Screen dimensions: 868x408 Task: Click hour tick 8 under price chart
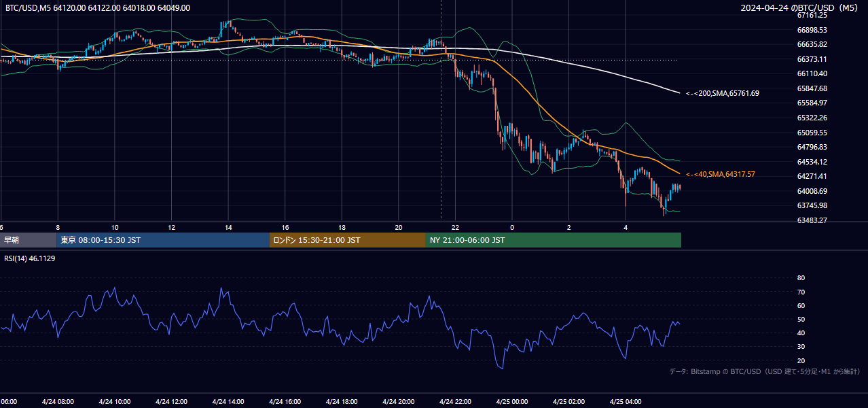58,227
